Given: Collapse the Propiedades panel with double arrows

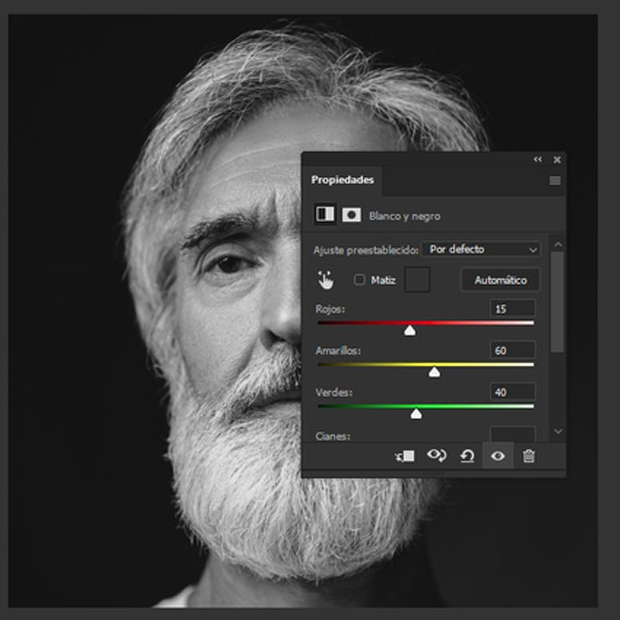Looking at the screenshot, I should tap(537, 159).
